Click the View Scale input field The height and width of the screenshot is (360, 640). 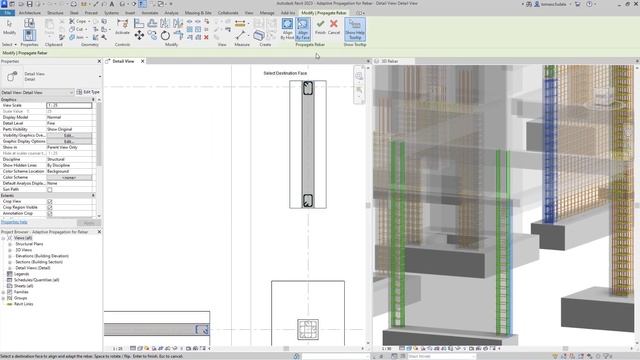point(69,105)
